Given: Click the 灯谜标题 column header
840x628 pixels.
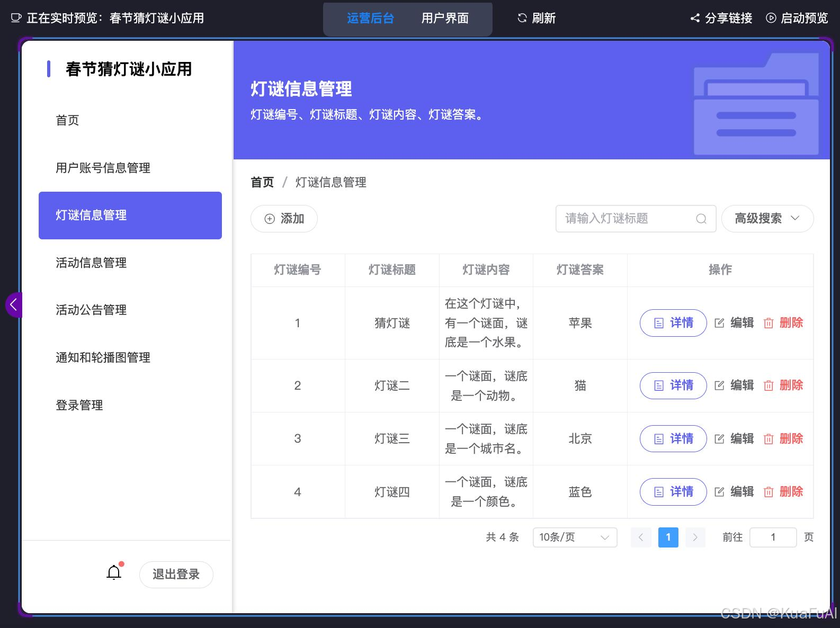Looking at the screenshot, I should coord(392,270).
